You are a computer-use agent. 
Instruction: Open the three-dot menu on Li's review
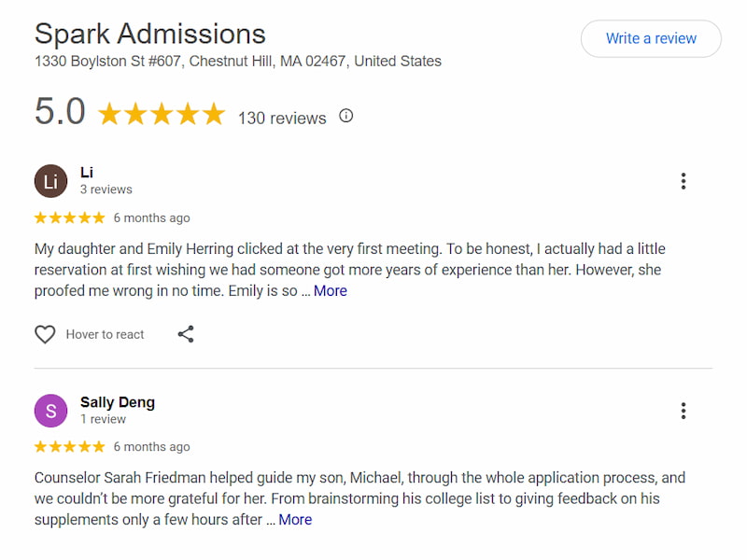click(684, 180)
